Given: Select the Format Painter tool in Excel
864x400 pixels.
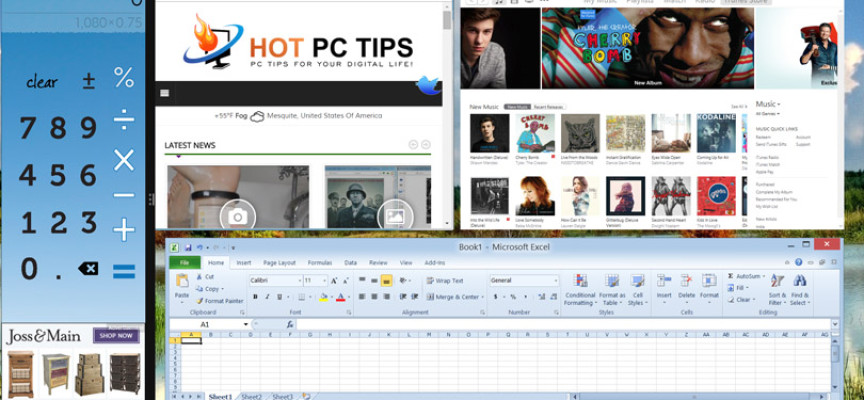Looking at the screenshot, I should [x=220, y=301].
